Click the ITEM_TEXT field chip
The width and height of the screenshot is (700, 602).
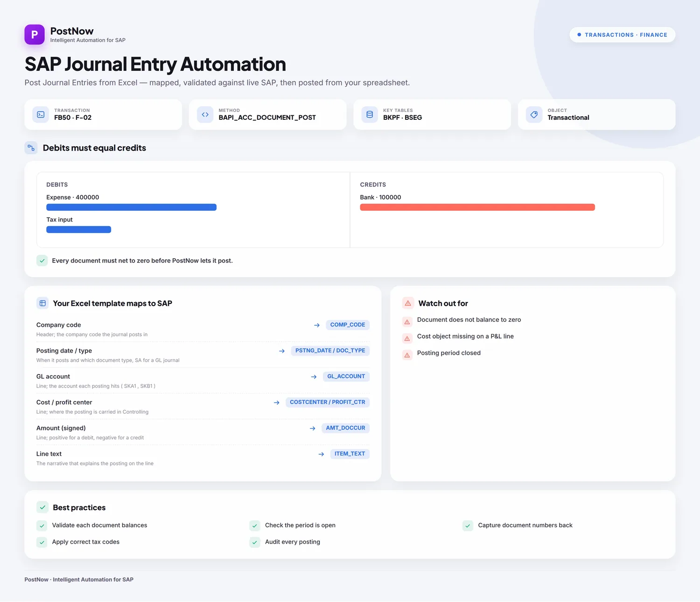(x=350, y=454)
